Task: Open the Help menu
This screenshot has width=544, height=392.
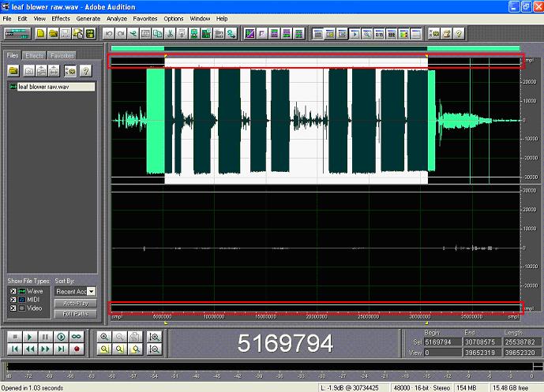Action: [x=222, y=19]
